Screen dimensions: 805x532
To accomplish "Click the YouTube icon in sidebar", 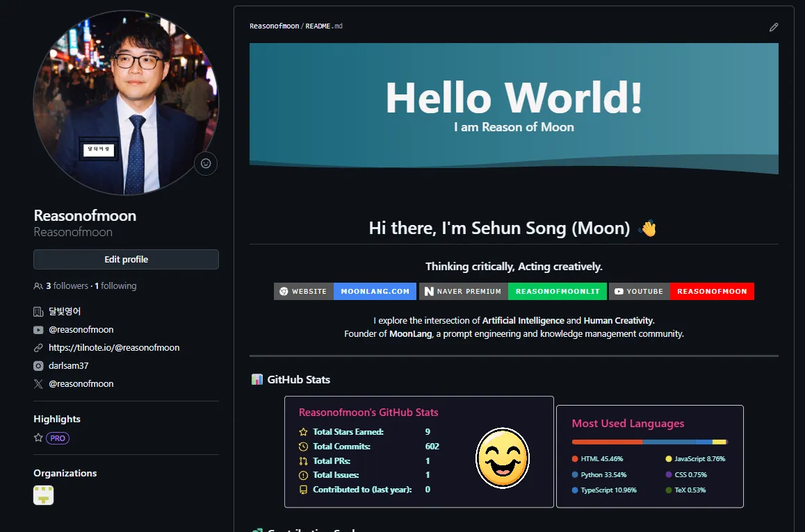I will (38, 330).
